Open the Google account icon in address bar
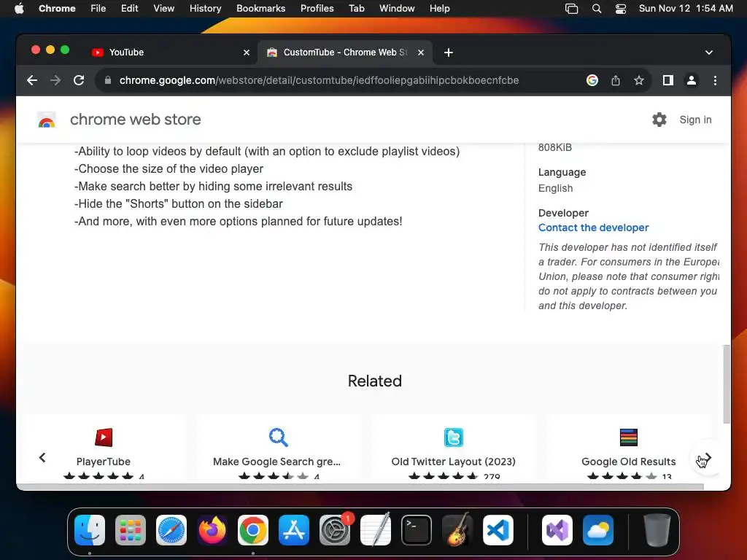 click(x=592, y=80)
